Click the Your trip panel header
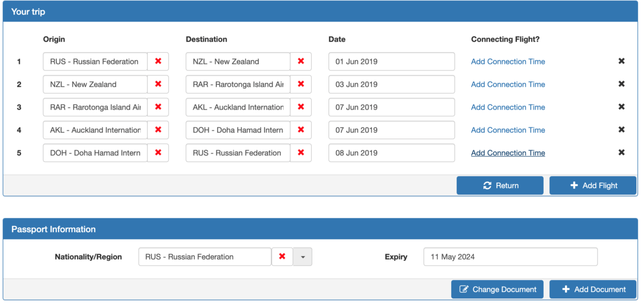The width and height of the screenshot is (644, 304). (x=320, y=11)
